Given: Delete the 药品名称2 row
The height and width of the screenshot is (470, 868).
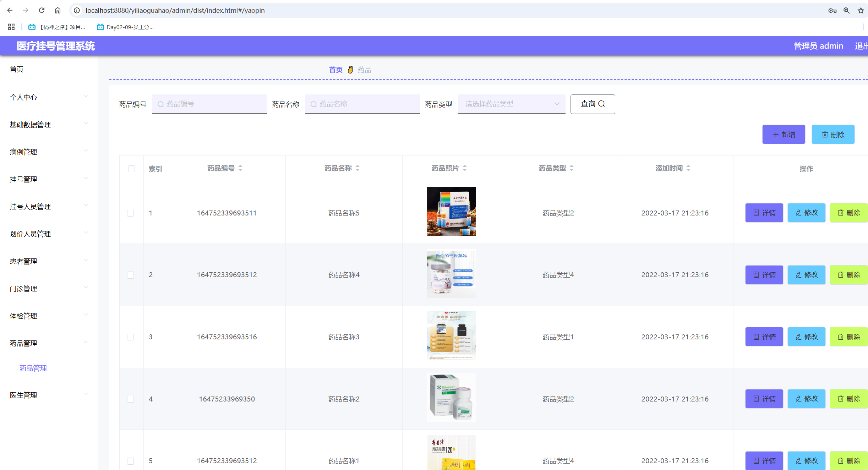Looking at the screenshot, I should (x=848, y=399).
